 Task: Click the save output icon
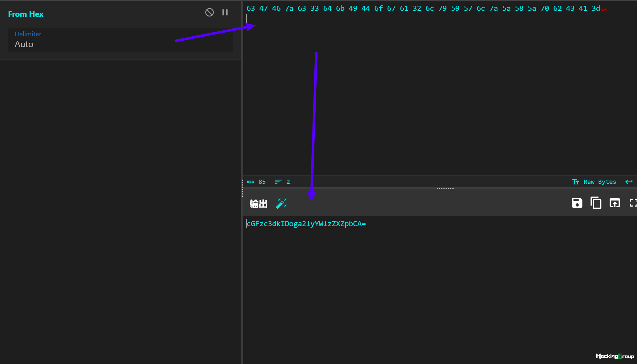(x=577, y=203)
